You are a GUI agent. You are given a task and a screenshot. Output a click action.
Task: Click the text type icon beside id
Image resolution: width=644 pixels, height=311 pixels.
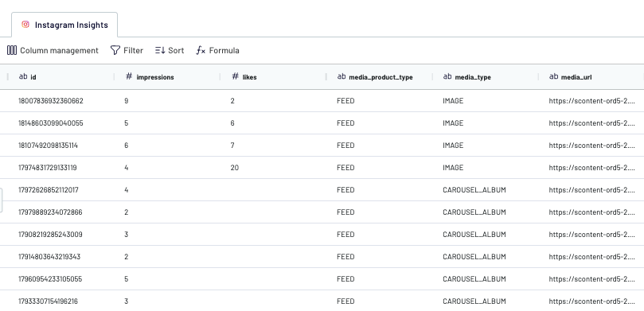click(x=23, y=76)
